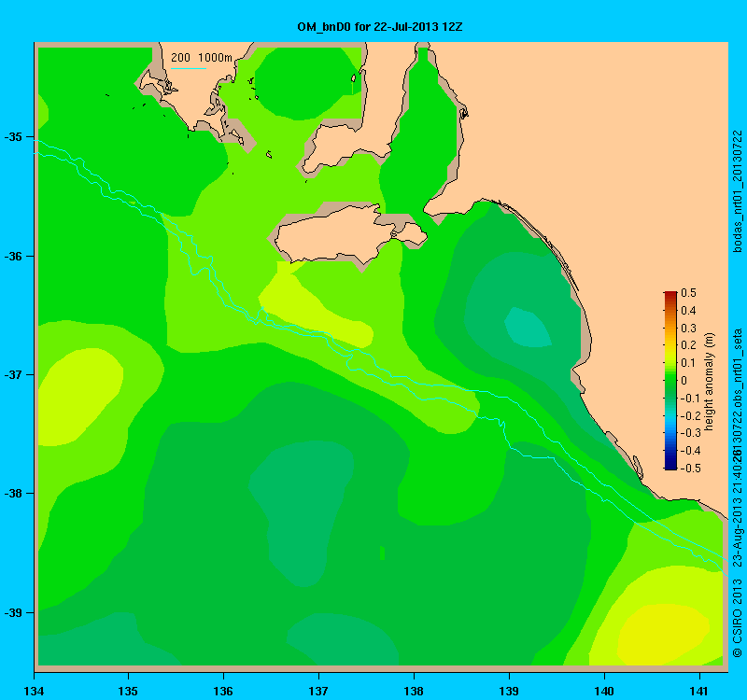Image resolution: width=747 pixels, height=700 pixels.
Task: Click the '© CSIRO 2013' copyright text
Action: (738, 618)
